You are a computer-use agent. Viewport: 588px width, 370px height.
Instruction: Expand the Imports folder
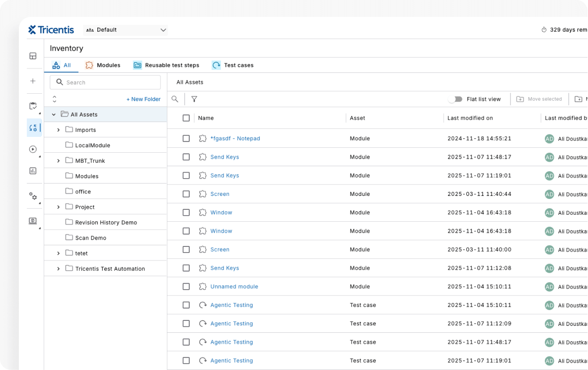pos(58,130)
